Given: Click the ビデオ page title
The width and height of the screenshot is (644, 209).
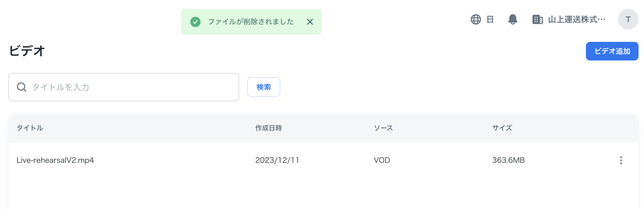Looking at the screenshot, I should 27,51.
